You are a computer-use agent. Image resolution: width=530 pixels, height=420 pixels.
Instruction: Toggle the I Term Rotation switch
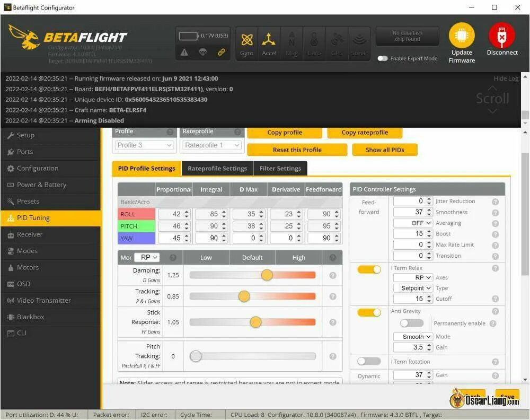369,361
